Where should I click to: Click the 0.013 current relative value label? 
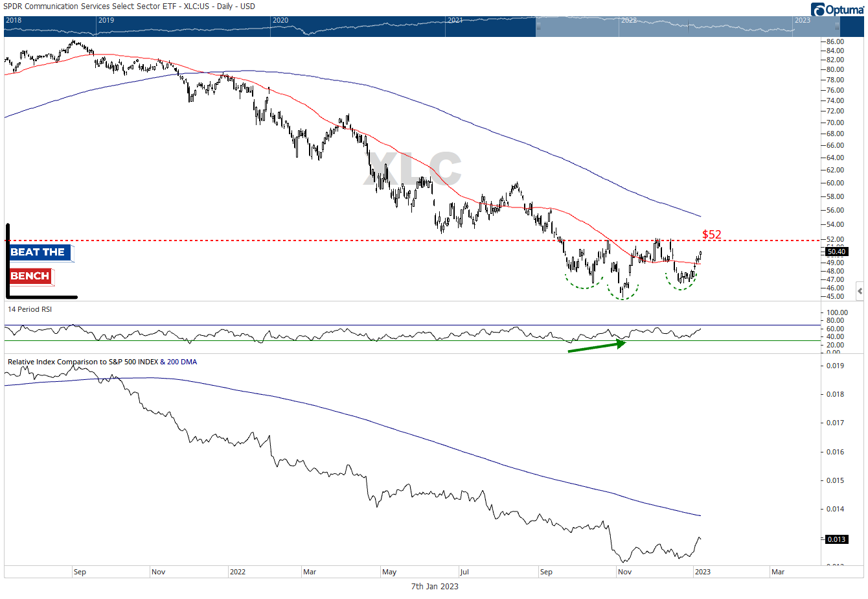836,539
